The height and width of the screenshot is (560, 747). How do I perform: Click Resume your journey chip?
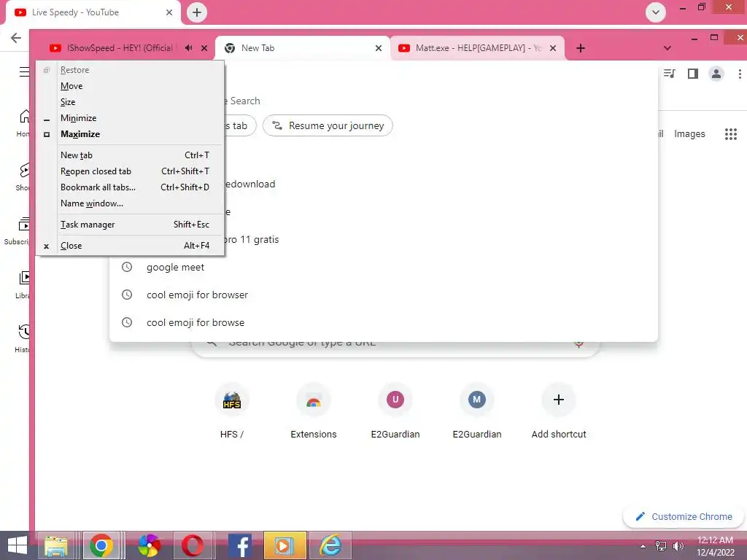click(x=328, y=125)
